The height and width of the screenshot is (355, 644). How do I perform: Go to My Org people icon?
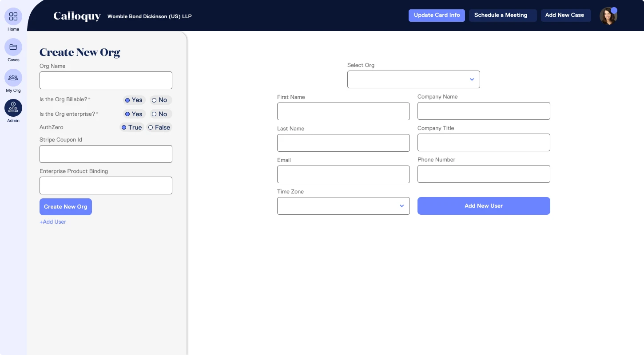click(13, 78)
